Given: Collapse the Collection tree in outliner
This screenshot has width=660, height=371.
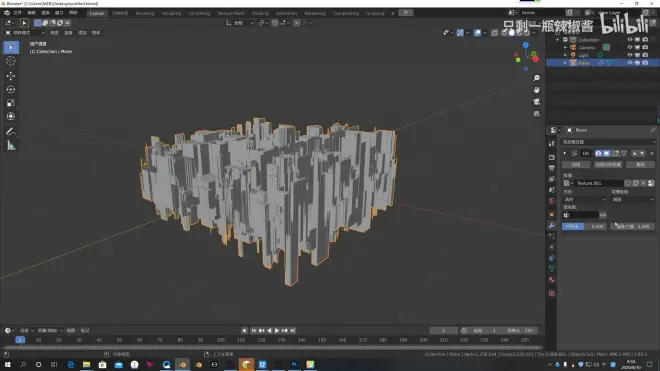Looking at the screenshot, I should 558,40.
